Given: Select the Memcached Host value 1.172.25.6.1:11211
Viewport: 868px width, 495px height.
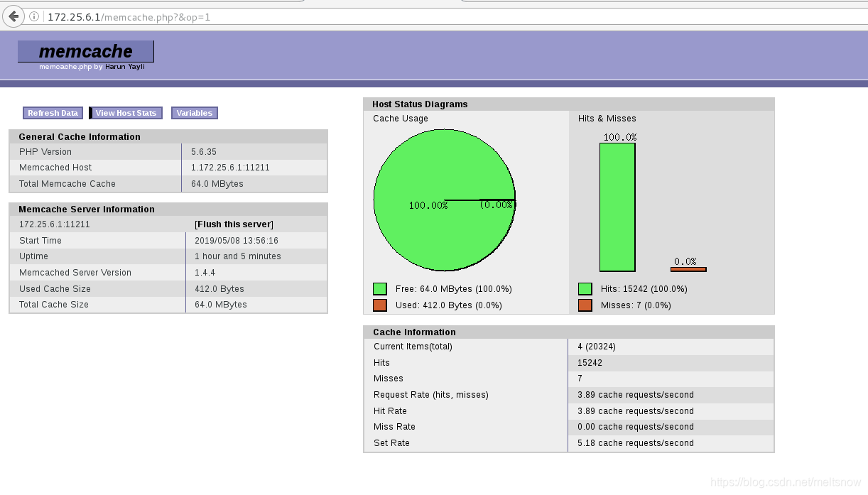Looking at the screenshot, I should pyautogui.click(x=230, y=168).
